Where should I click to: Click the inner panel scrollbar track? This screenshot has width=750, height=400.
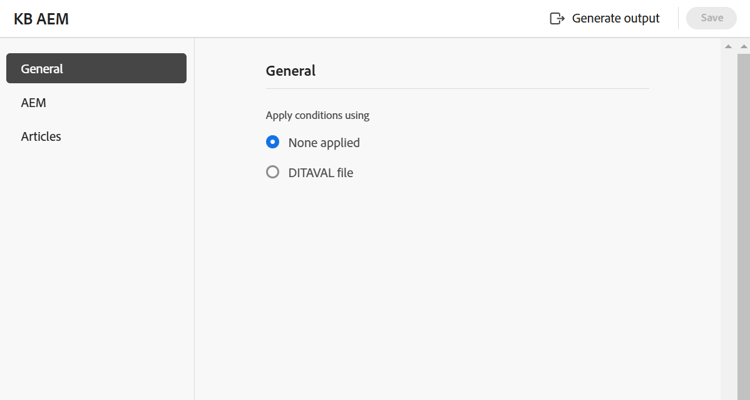pos(728,220)
